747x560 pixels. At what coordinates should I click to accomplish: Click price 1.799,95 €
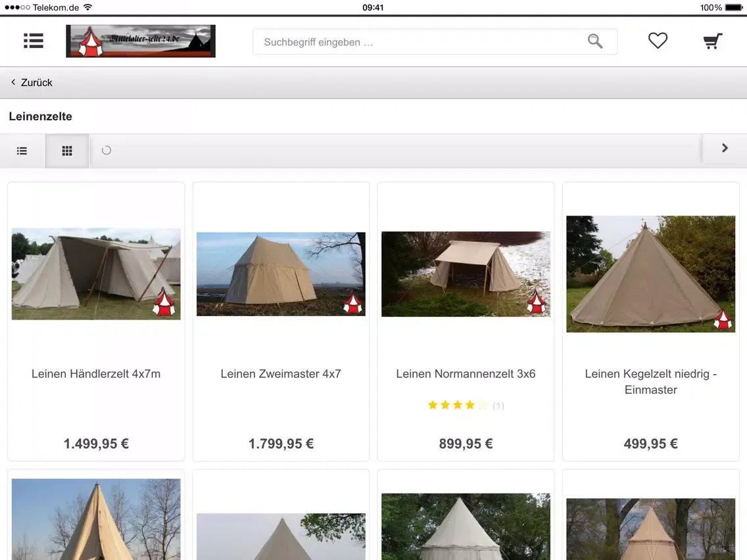pyautogui.click(x=281, y=444)
